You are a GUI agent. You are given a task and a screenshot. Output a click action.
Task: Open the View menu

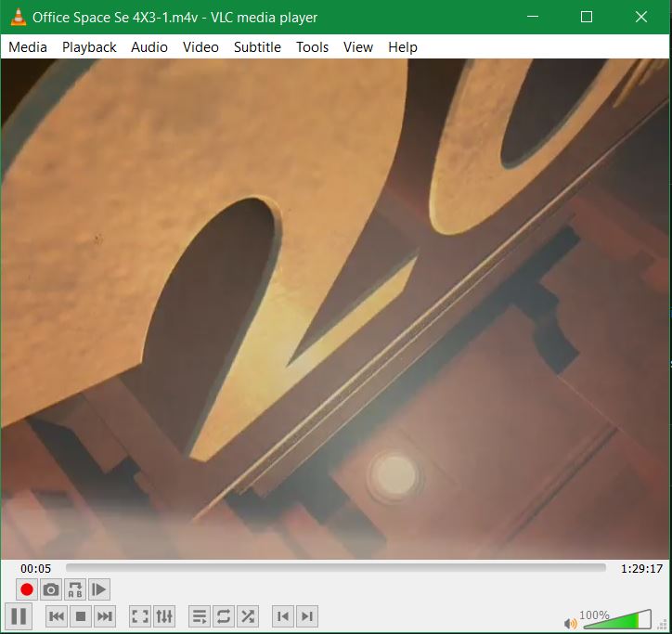[358, 46]
